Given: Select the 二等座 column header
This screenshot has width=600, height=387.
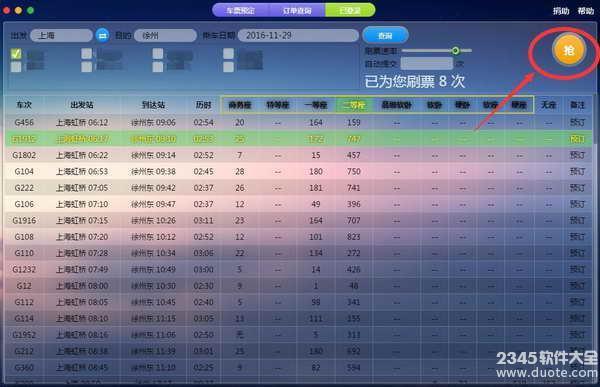Looking at the screenshot, I should [x=354, y=105].
